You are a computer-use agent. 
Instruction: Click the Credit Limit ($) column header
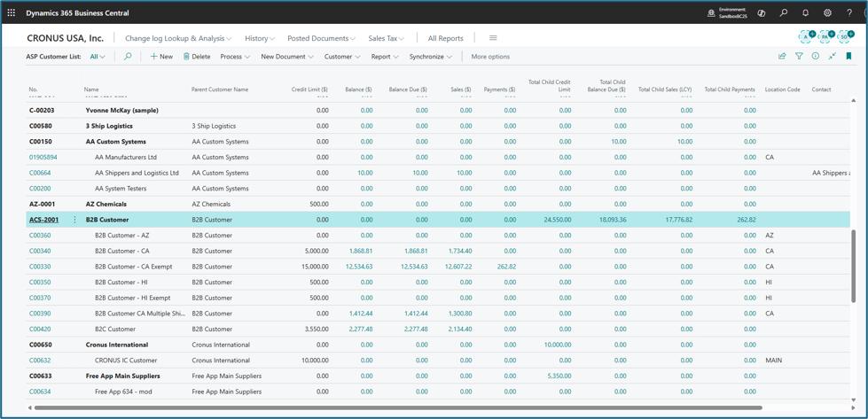pyautogui.click(x=309, y=89)
